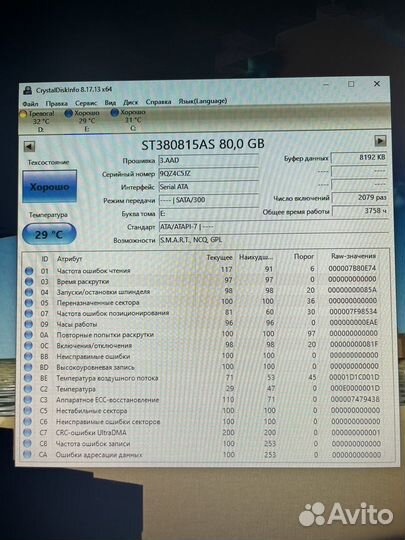Select disk E: with 29 °C status

pos(83,121)
